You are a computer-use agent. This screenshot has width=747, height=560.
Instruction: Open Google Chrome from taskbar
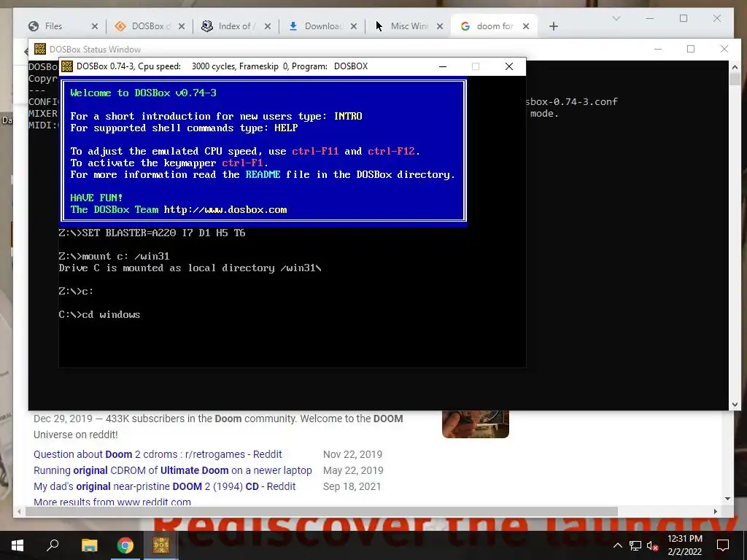point(125,545)
